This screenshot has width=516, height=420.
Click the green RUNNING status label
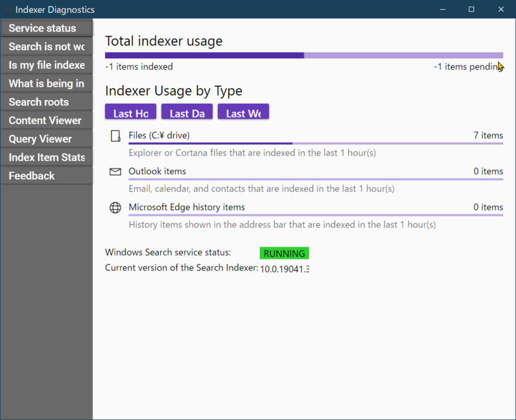284,253
